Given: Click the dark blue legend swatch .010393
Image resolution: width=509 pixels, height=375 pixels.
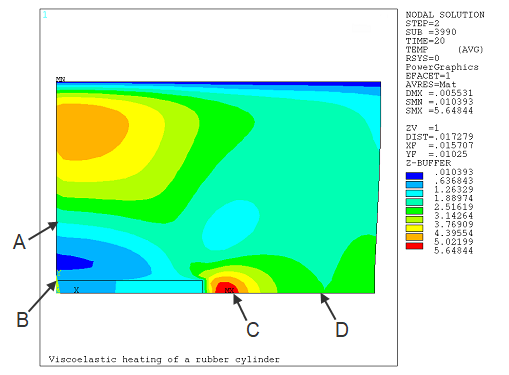Looking at the screenshot, I should [x=414, y=176].
